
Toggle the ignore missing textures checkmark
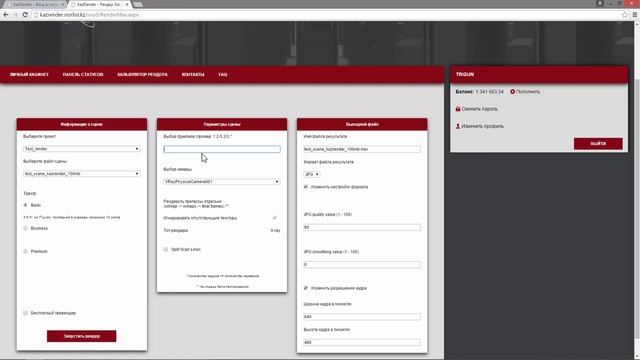pos(275,218)
